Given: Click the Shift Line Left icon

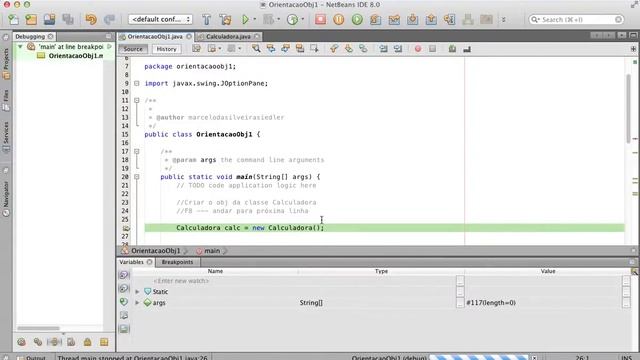Looking at the screenshot, I should 383,49.
